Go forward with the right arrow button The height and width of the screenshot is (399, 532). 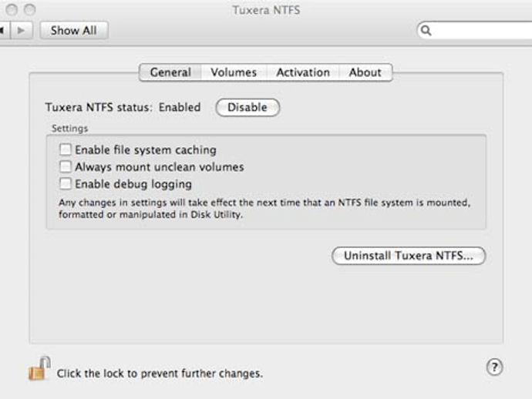(22, 31)
